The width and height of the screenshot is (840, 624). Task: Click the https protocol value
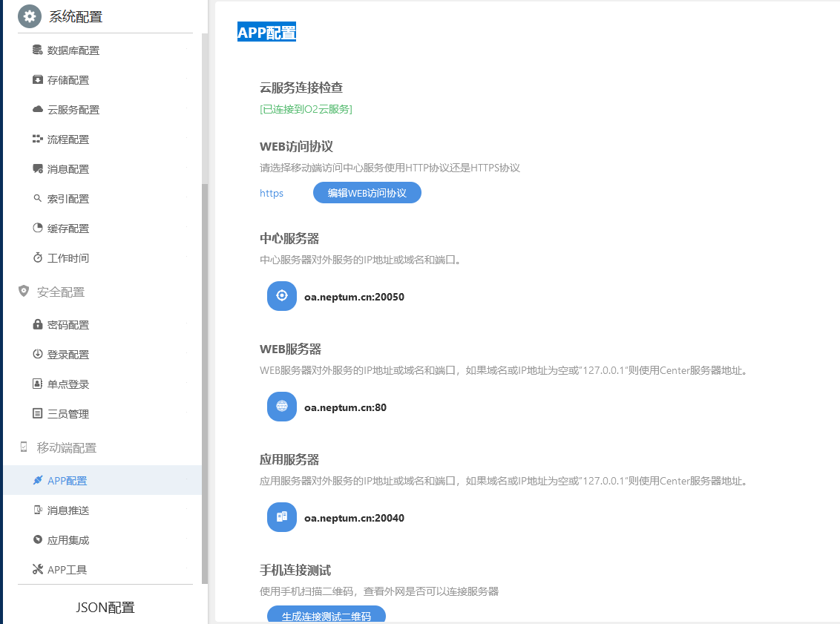coord(272,193)
